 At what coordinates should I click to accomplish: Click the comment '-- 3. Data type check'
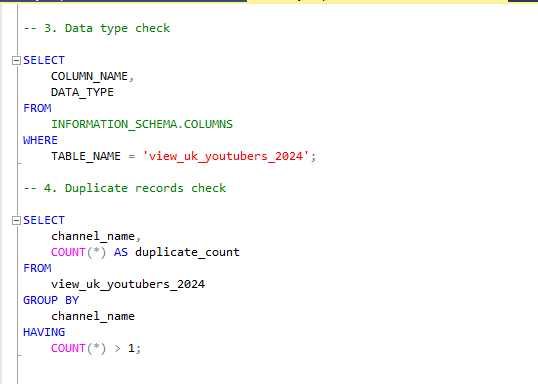pyautogui.click(x=96, y=28)
